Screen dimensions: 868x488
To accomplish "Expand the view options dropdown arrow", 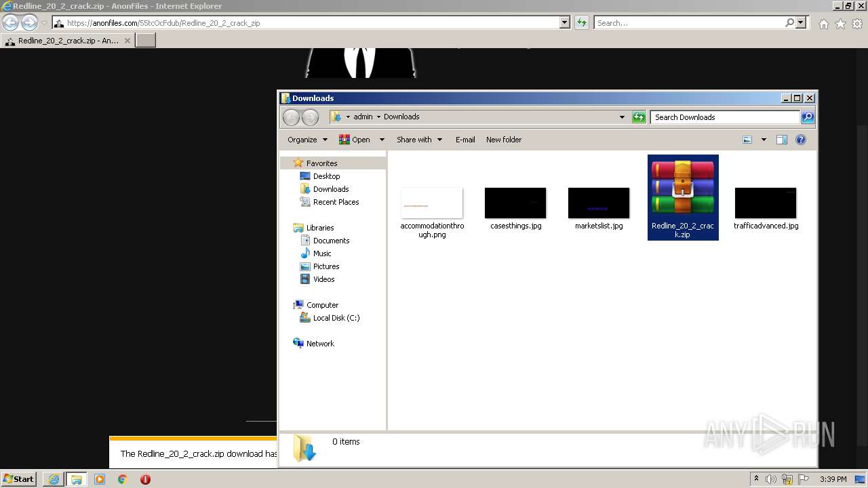I will 764,140.
